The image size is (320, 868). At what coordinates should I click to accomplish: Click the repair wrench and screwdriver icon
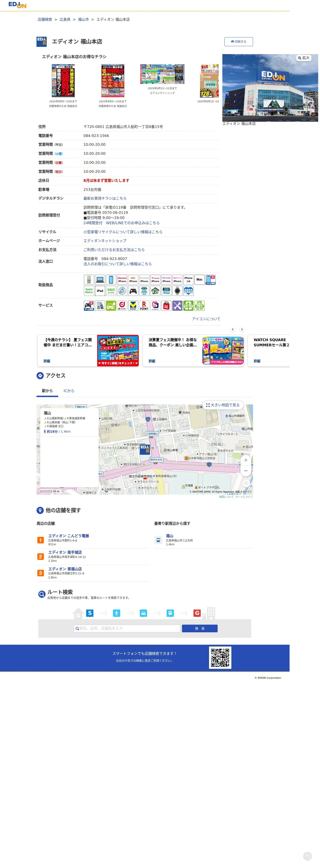point(177,306)
